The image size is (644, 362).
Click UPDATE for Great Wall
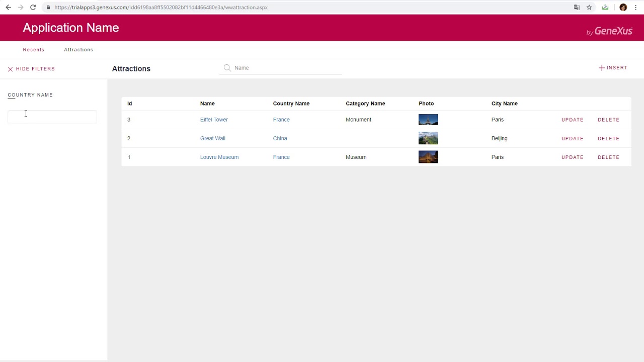tap(573, 138)
